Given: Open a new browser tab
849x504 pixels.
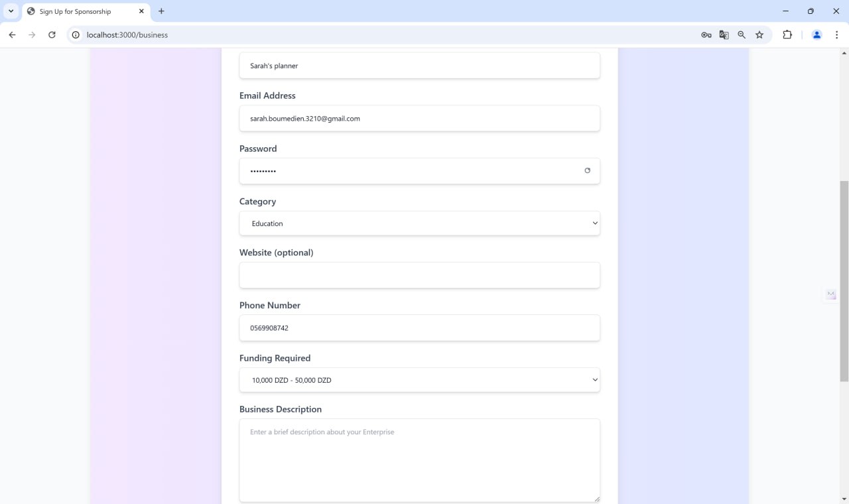Looking at the screenshot, I should coord(161,11).
